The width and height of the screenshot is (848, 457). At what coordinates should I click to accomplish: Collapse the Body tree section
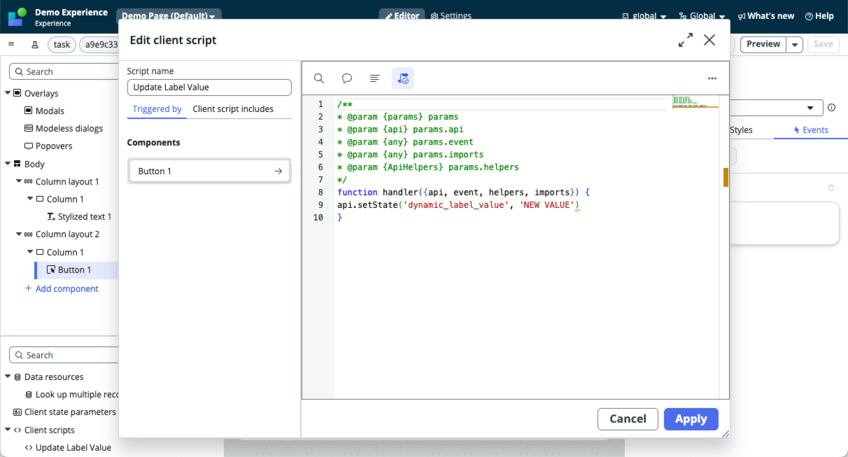(8, 163)
